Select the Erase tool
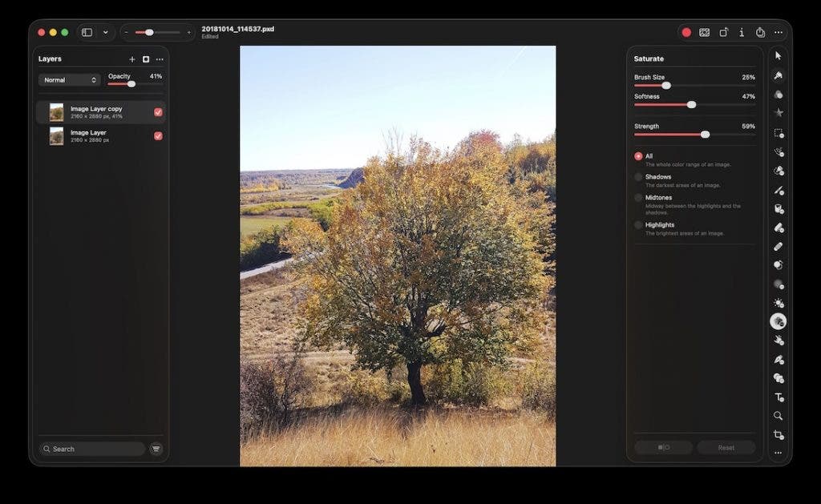This screenshot has height=504, width=821. point(778,228)
